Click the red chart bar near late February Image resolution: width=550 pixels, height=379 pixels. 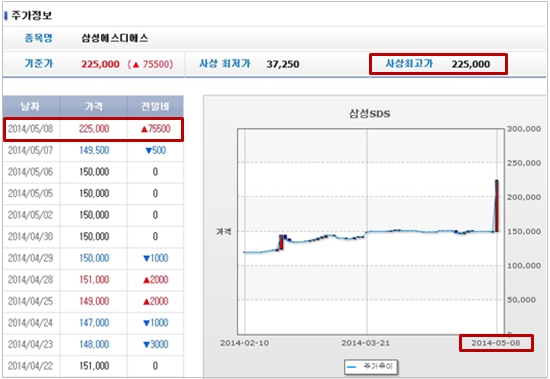(281, 242)
